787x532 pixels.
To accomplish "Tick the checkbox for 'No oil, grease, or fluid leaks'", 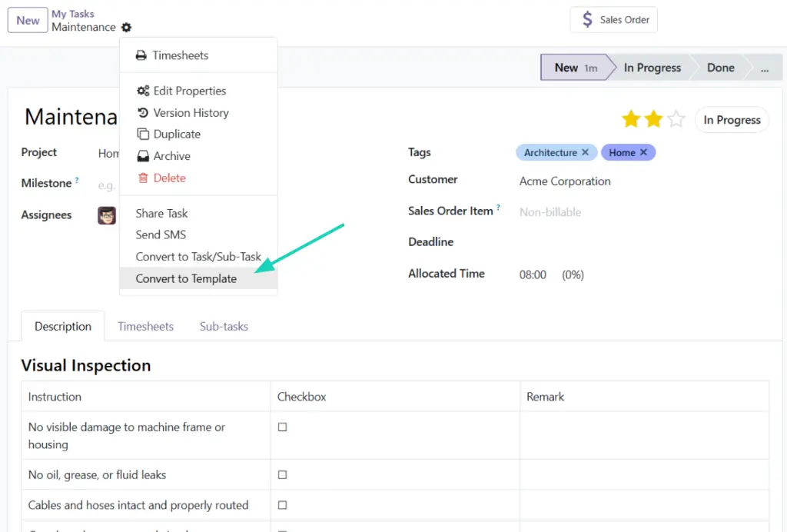I will [x=282, y=474].
